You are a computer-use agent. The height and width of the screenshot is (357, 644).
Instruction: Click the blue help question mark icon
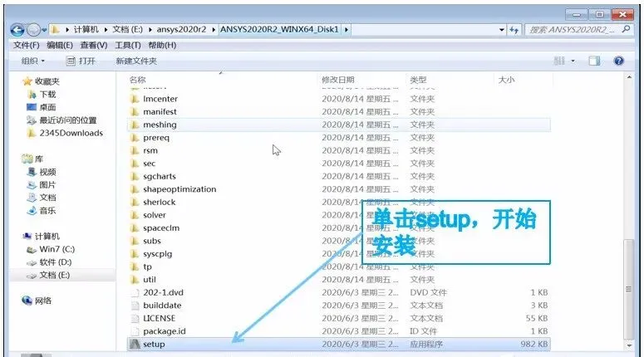pyautogui.click(x=618, y=61)
